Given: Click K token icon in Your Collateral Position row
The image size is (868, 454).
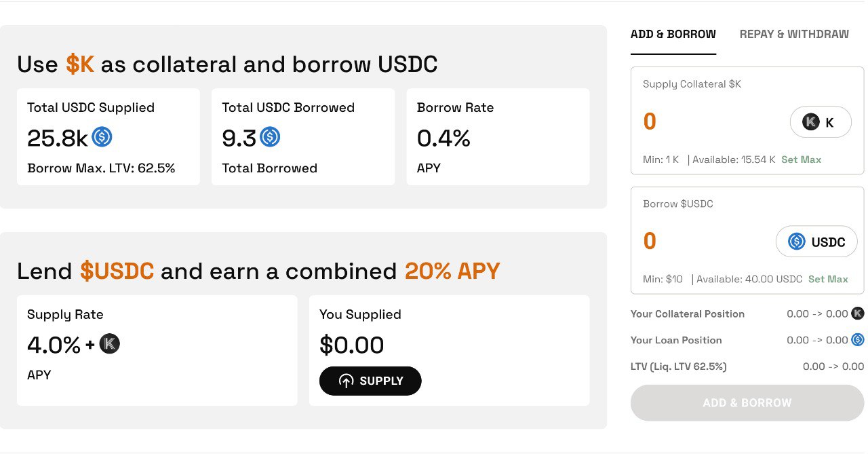Looking at the screenshot, I should click(858, 314).
